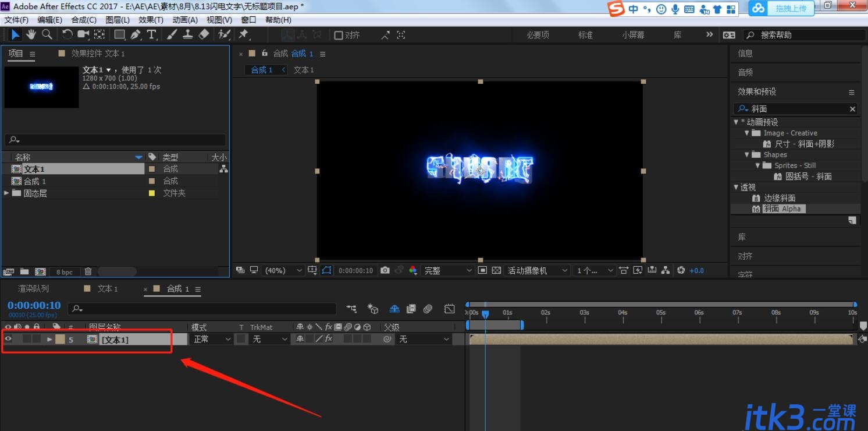Viewport: 868px width, 431px height.
Task: Switch to the 文本 1 timeline tab
Action: point(108,288)
